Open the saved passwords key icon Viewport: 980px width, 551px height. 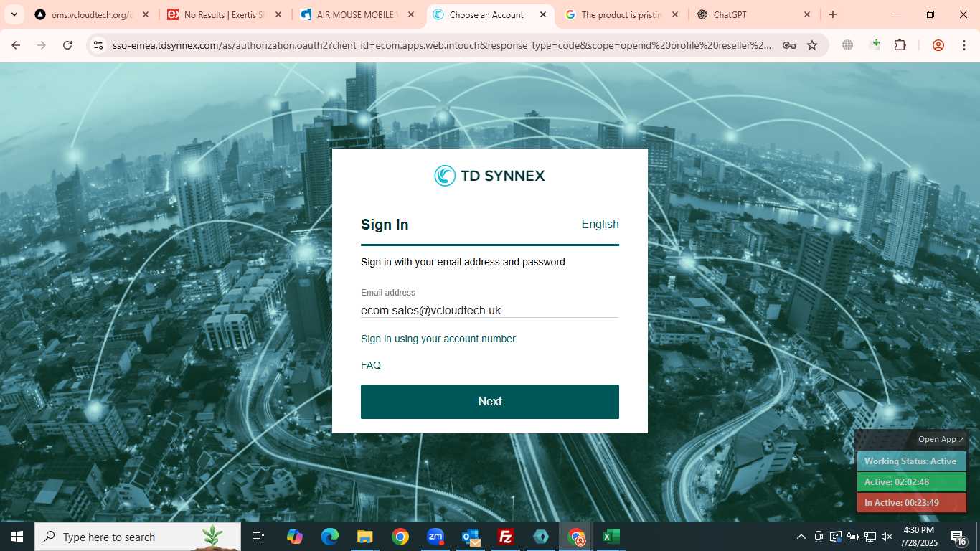pos(789,45)
